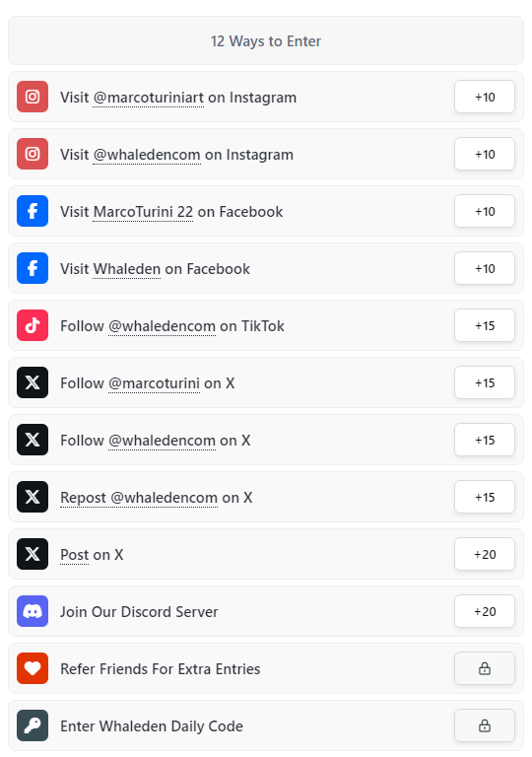The width and height of the screenshot is (532, 757).
Task: Click the heart icon for Refer Friends
Action: [33, 668]
